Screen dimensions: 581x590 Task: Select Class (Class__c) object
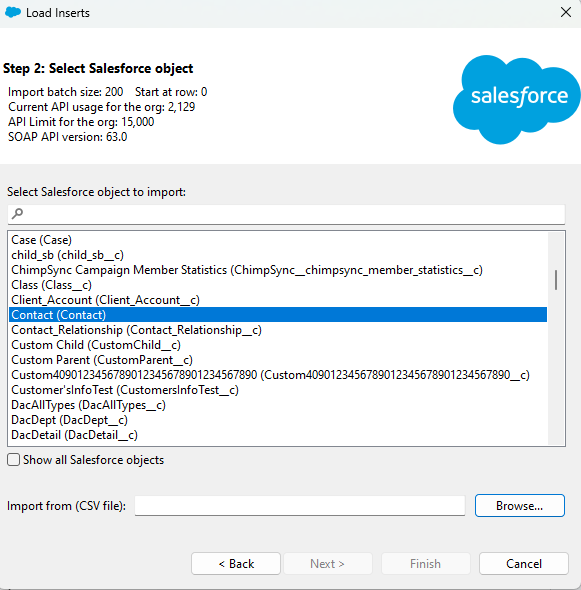278,285
